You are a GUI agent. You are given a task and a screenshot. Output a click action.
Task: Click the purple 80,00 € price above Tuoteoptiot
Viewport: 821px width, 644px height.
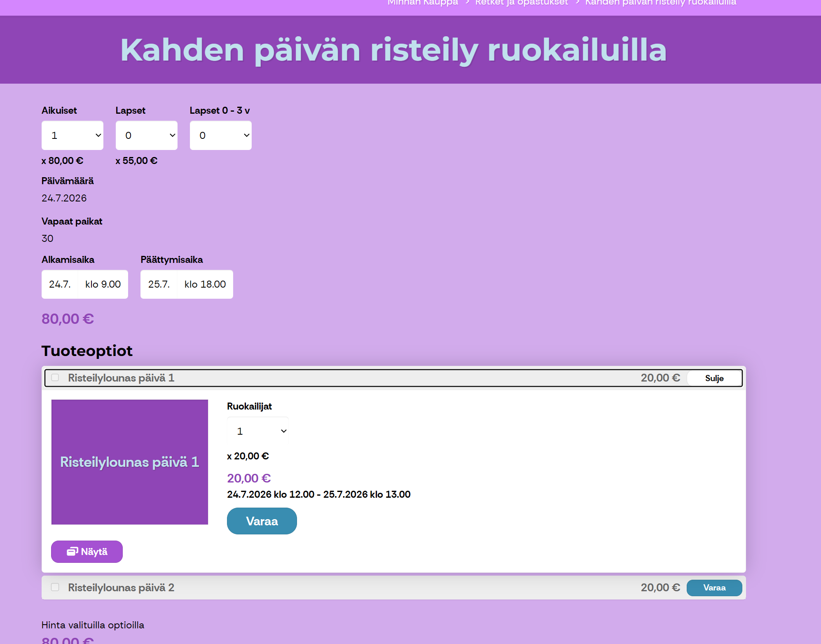(x=68, y=319)
